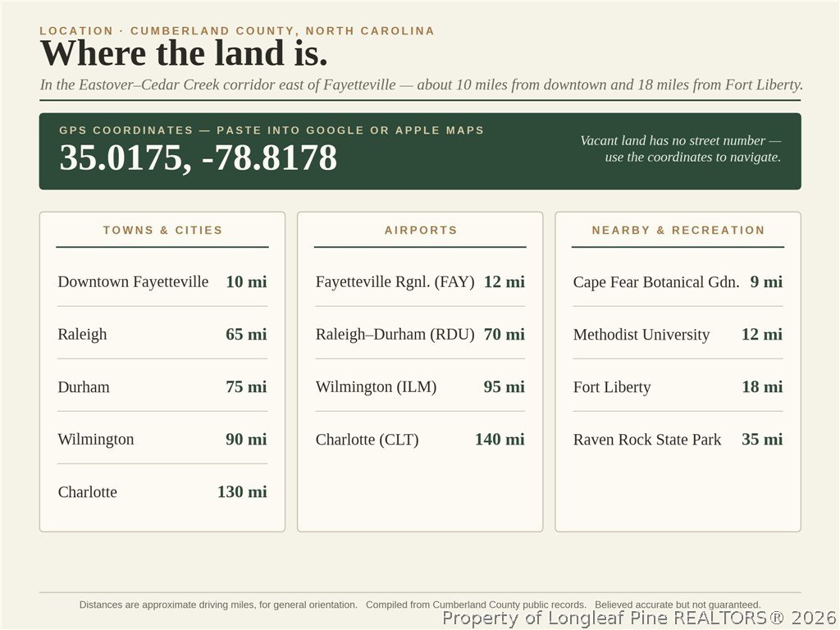Click the Wilmington (ILM) airport row
Image resolution: width=840 pixels, height=630 pixels.
tap(421, 386)
